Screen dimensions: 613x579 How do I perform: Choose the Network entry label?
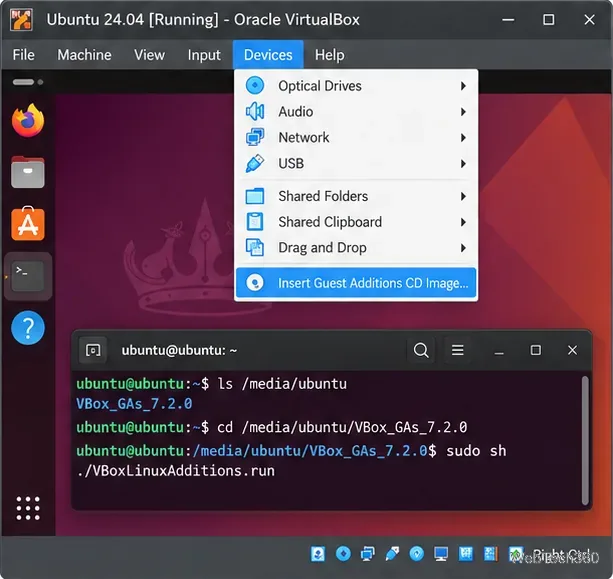[304, 138]
